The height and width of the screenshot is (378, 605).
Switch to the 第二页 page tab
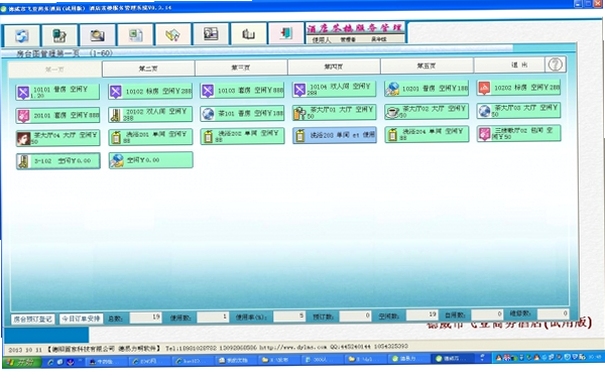148,69
